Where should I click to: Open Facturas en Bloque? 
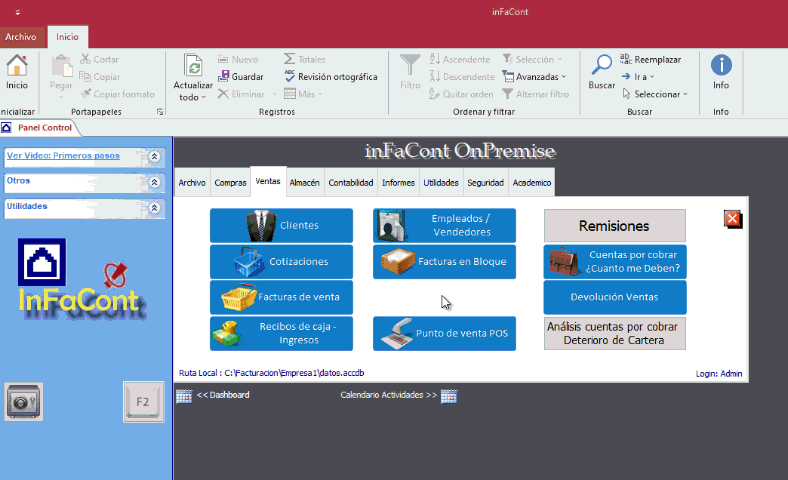coord(444,261)
